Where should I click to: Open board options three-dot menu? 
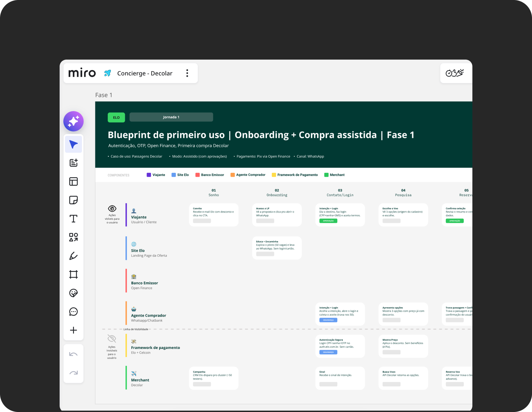point(187,73)
